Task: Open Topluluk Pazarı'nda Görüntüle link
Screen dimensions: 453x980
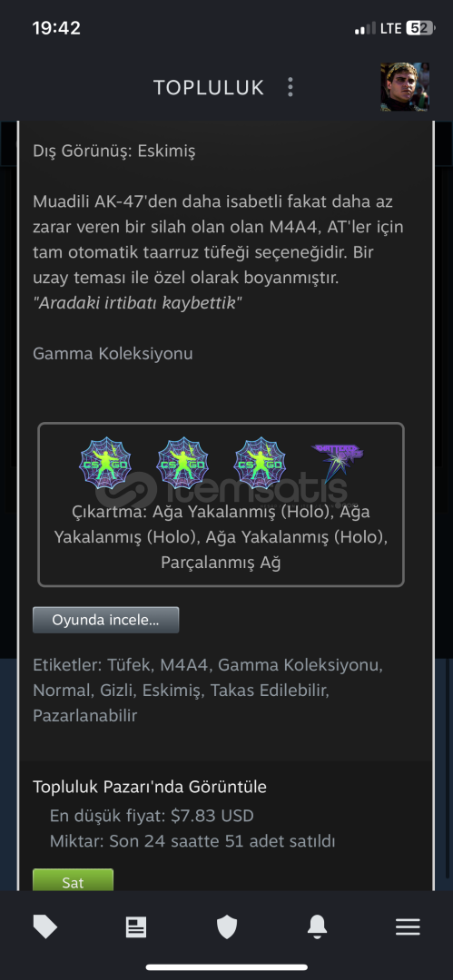Action: pyautogui.click(x=150, y=787)
